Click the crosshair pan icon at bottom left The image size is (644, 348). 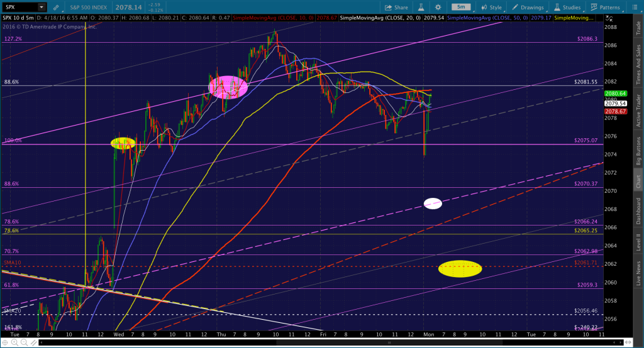point(5,342)
